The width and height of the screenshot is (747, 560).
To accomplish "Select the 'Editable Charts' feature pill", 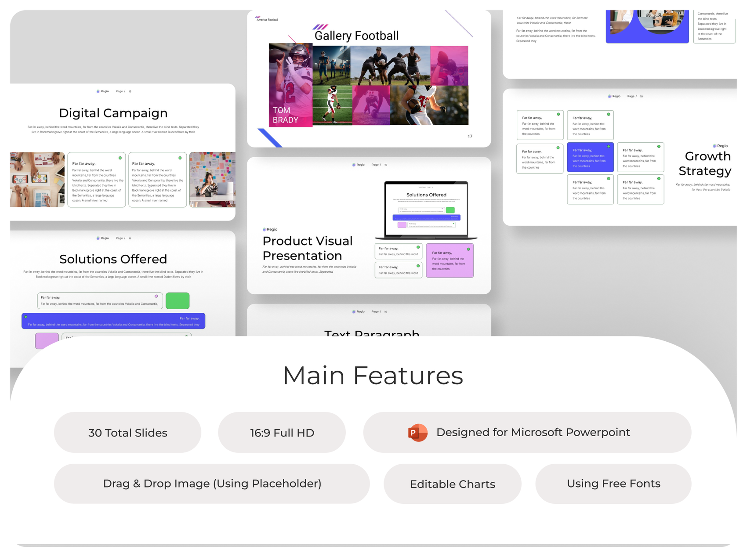I will click(453, 484).
